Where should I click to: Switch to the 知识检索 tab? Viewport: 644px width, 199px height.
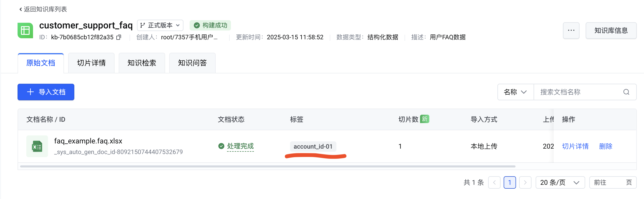point(142,63)
